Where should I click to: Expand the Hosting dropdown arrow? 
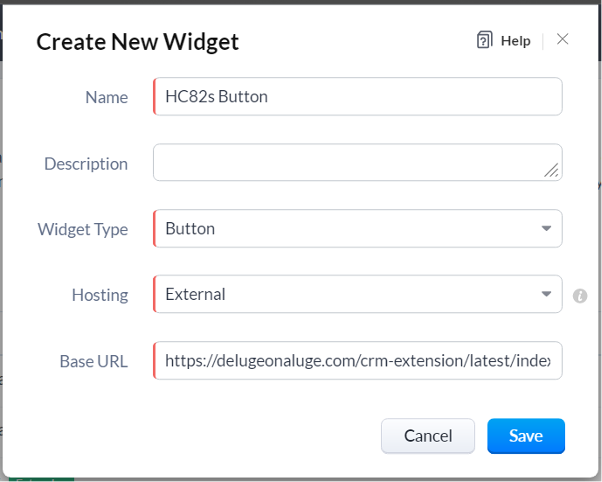[x=546, y=294]
